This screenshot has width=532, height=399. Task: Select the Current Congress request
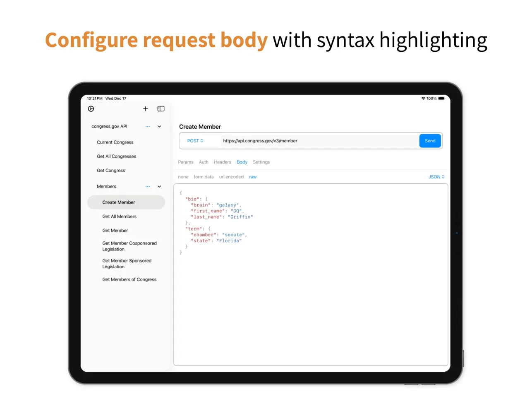(x=115, y=142)
